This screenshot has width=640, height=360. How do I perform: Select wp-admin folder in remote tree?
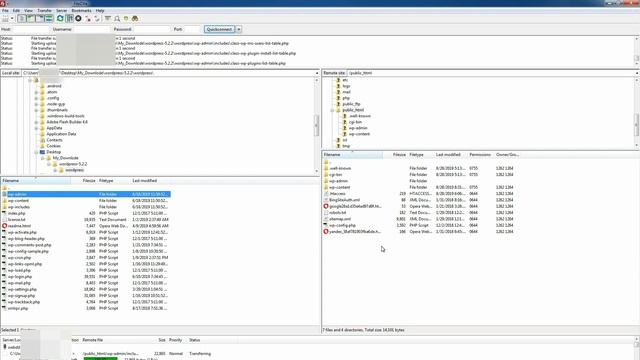click(358, 128)
